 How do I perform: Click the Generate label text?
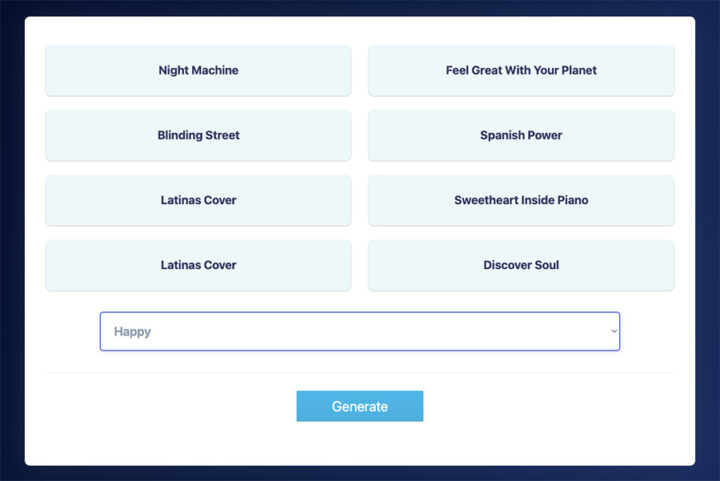point(360,407)
